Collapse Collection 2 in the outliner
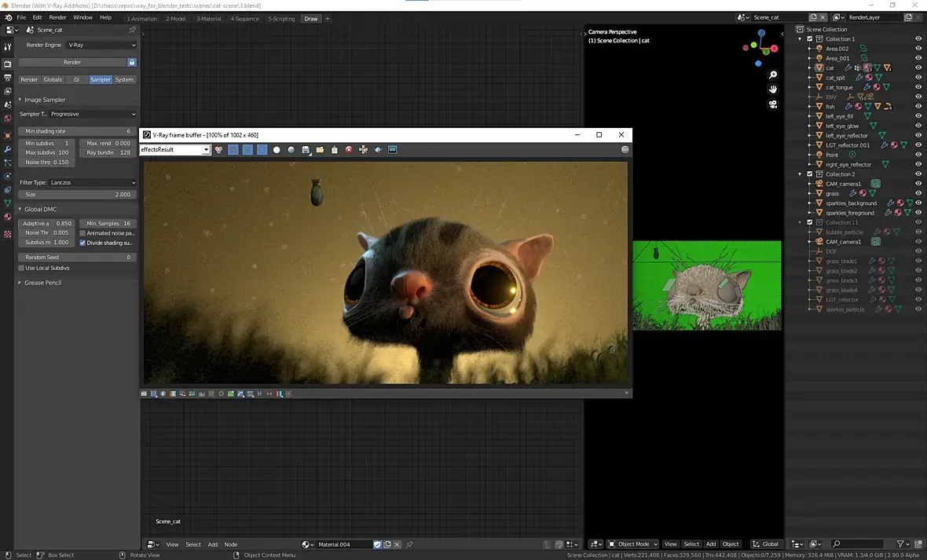Viewport: 927px width, 560px height. pyautogui.click(x=800, y=174)
